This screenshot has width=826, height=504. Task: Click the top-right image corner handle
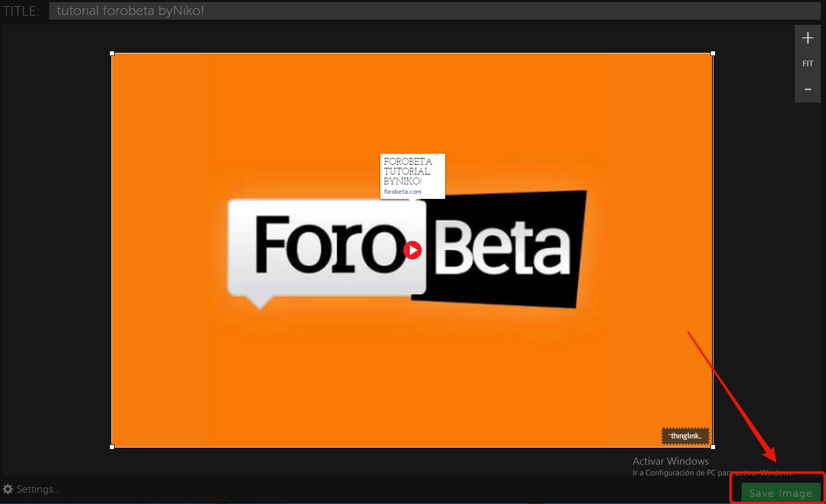click(713, 53)
